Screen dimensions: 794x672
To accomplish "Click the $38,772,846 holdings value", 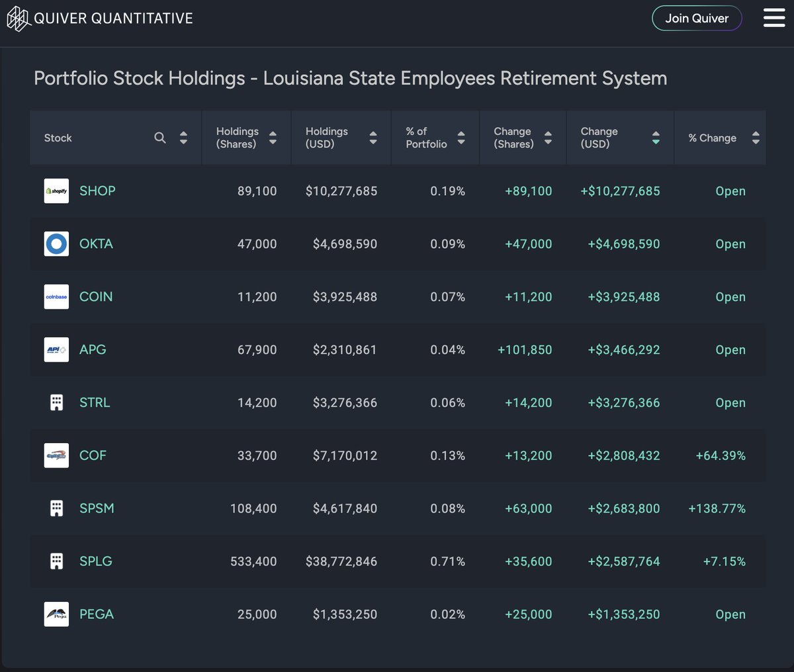I will (x=341, y=562).
